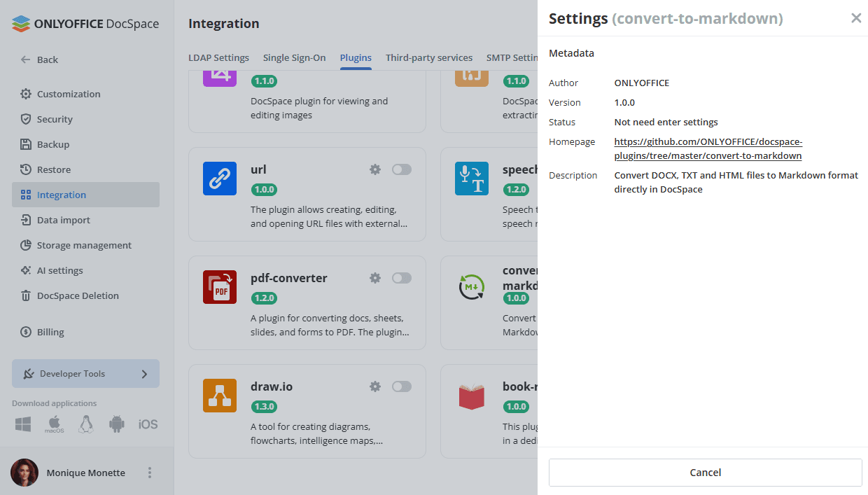Go Back from settings sidebar
Image resolution: width=868 pixels, height=495 pixels.
point(39,60)
